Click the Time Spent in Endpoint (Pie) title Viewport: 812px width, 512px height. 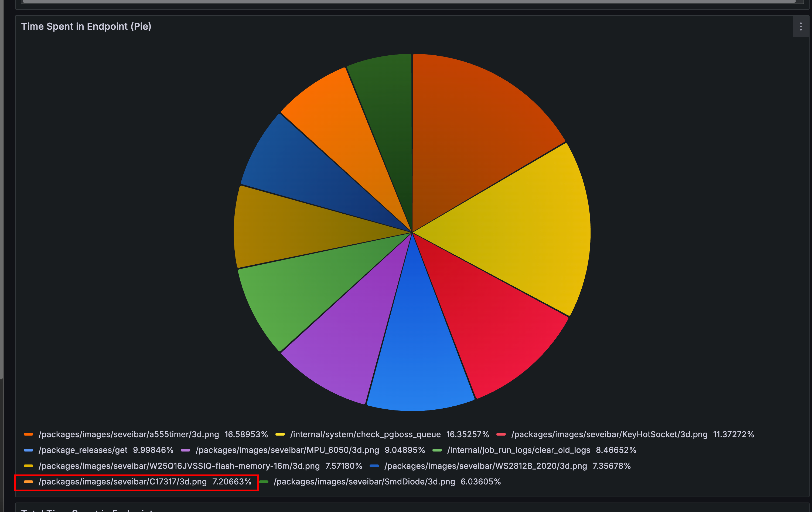pos(86,26)
